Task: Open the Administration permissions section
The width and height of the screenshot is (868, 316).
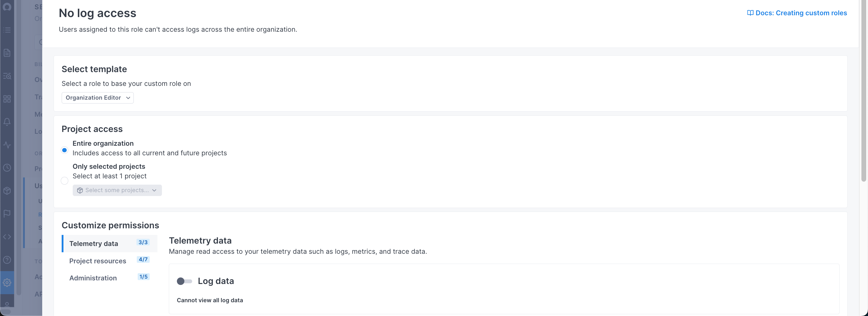Action: (93, 278)
